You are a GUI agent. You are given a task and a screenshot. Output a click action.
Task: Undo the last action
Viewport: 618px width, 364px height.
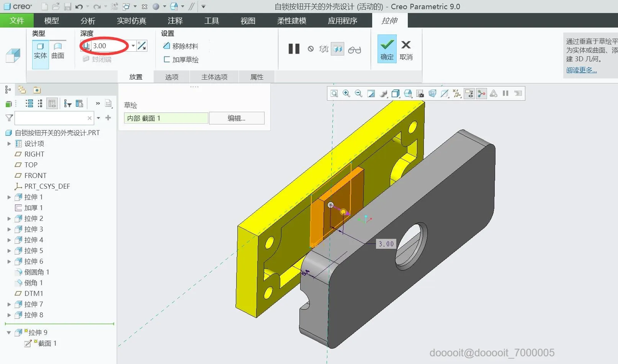click(x=79, y=7)
